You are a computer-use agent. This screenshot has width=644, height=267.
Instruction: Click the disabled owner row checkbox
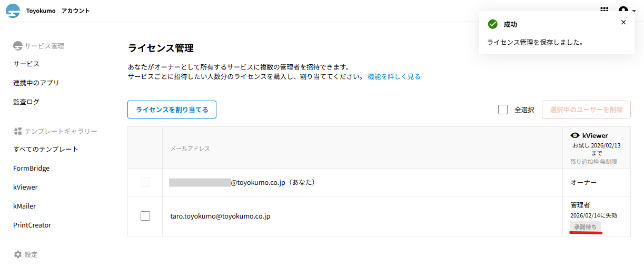pos(145,182)
